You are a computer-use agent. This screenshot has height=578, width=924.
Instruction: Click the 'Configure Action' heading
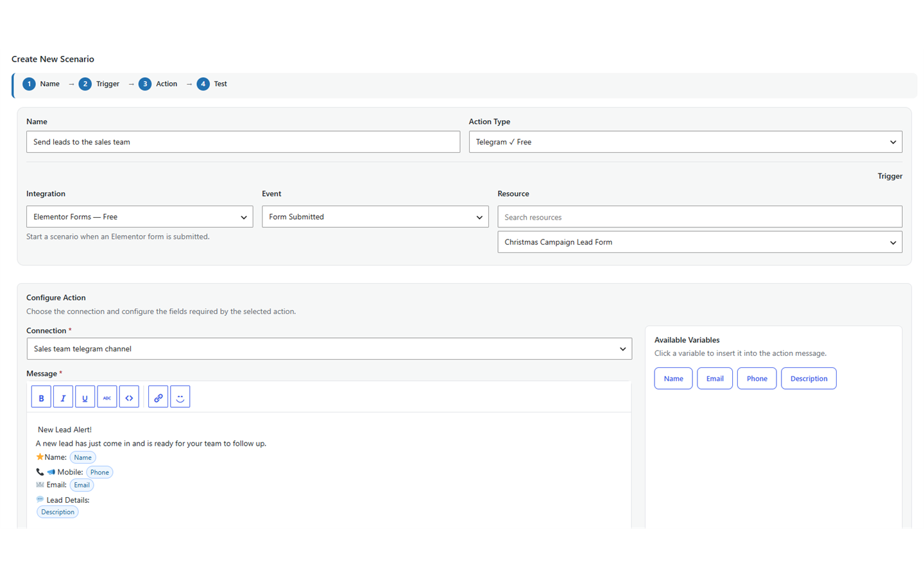(56, 297)
